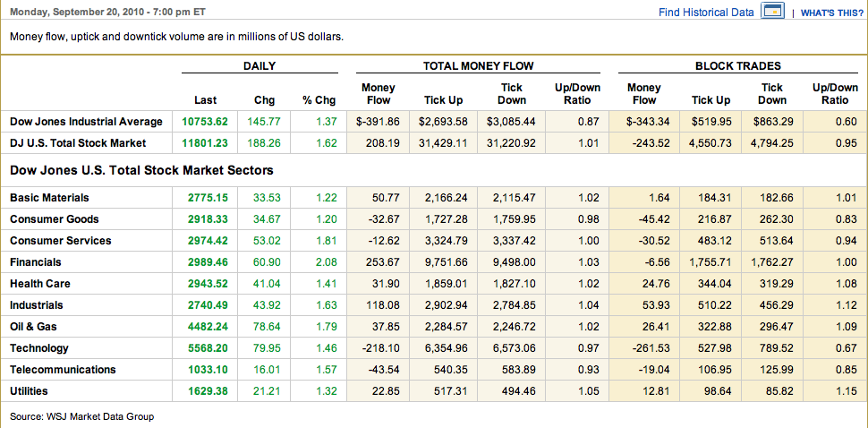Click Dow tick down value $3,085.44
Screen dimensions: 868x428
pos(511,121)
